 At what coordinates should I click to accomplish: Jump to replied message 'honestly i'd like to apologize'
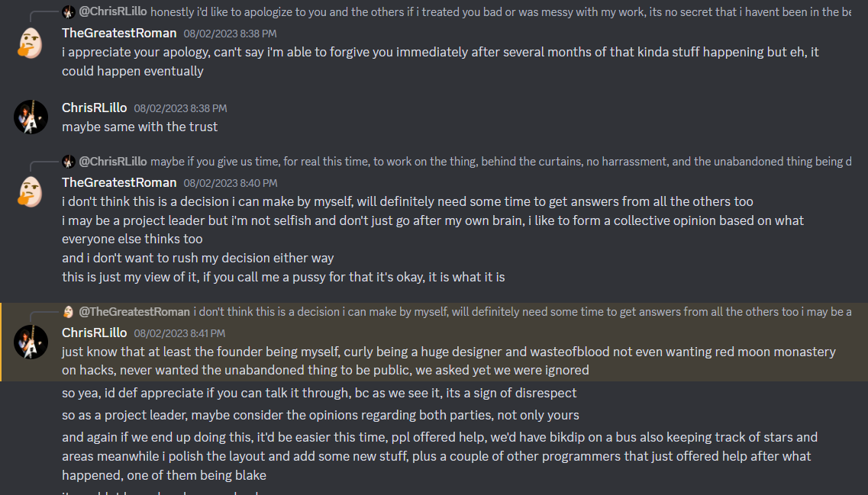pyautogui.click(x=501, y=11)
